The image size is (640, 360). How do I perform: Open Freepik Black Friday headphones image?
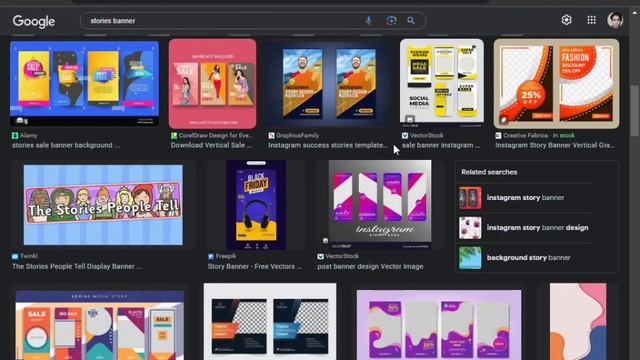point(256,205)
